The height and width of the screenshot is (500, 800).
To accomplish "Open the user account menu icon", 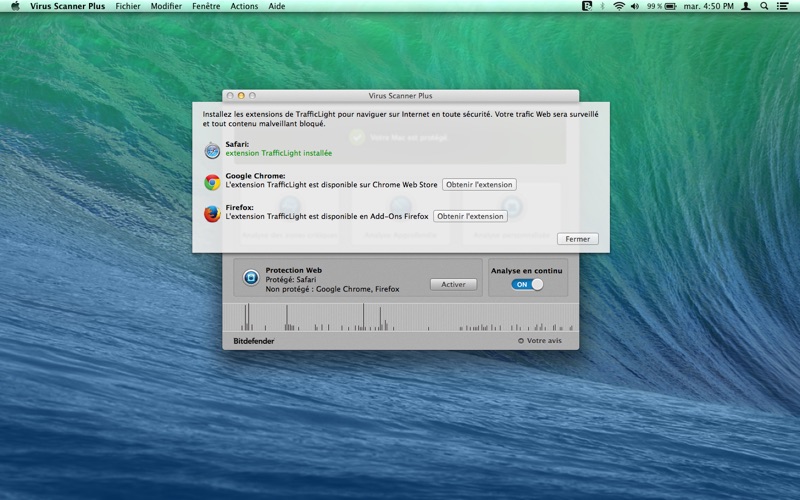I will 745,6.
